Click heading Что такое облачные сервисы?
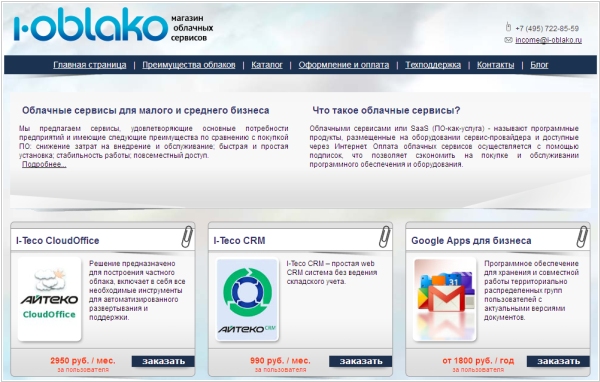Screen dimensions: 600x382 tap(386, 110)
